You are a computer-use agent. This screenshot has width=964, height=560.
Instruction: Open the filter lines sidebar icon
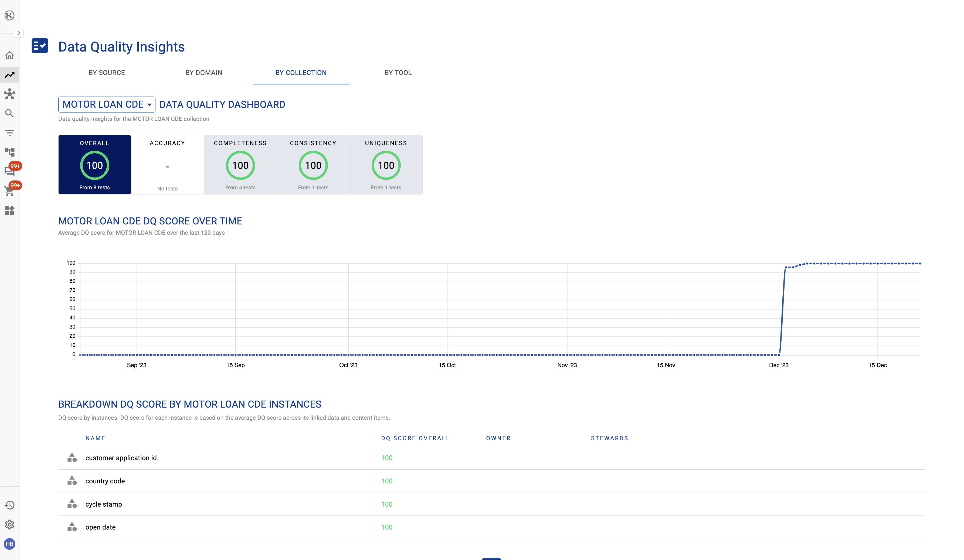tap(9, 133)
